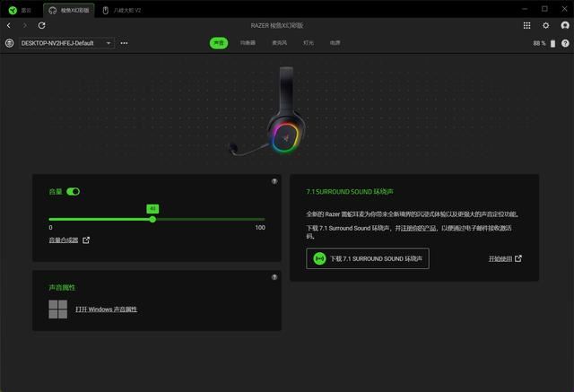
Task: Open help via the top-right question mark
Action: [565, 43]
